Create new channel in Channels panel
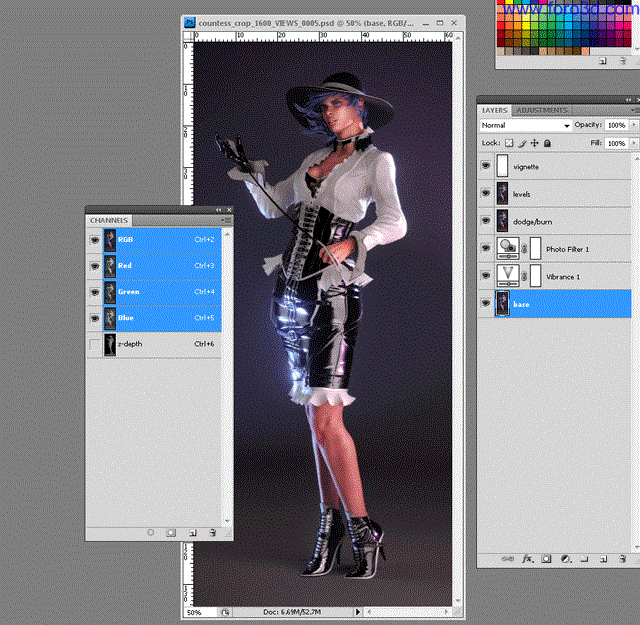This screenshot has width=640, height=625. pos(193,533)
